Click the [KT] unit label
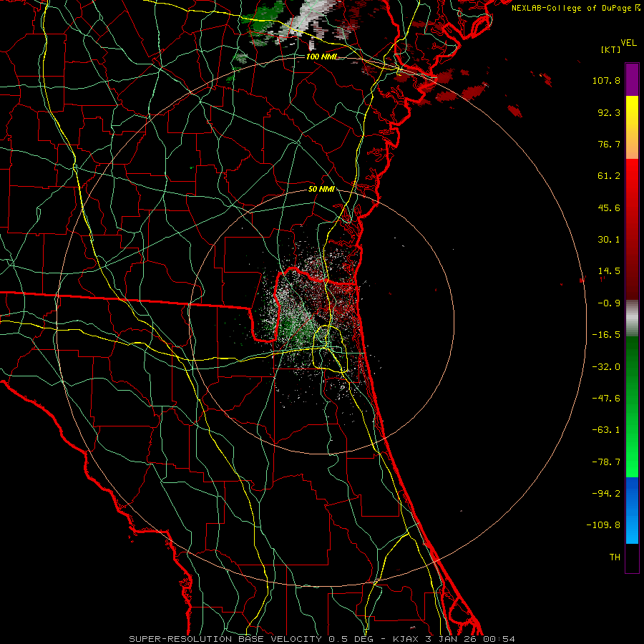This screenshot has width=644, height=644. pyautogui.click(x=610, y=49)
